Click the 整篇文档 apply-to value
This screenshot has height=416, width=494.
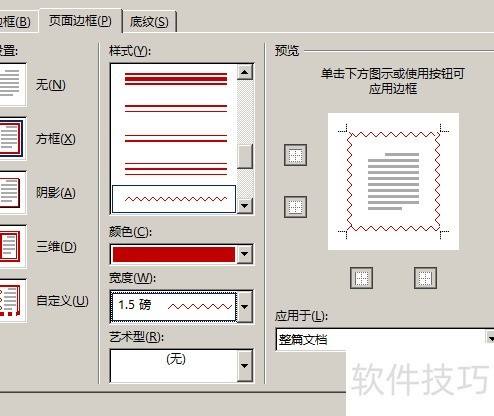pos(303,340)
